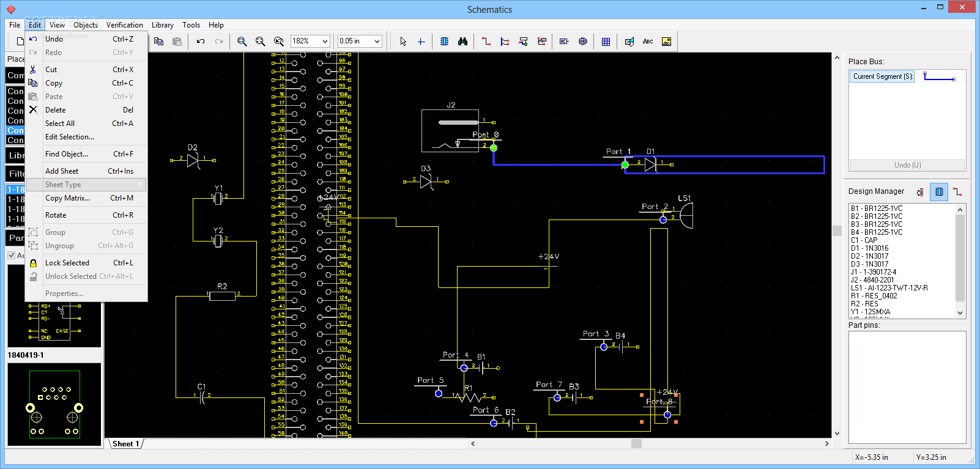The width and height of the screenshot is (980, 469).
Task: Choose Add Sheet from the Edit menu
Action: (x=86, y=171)
